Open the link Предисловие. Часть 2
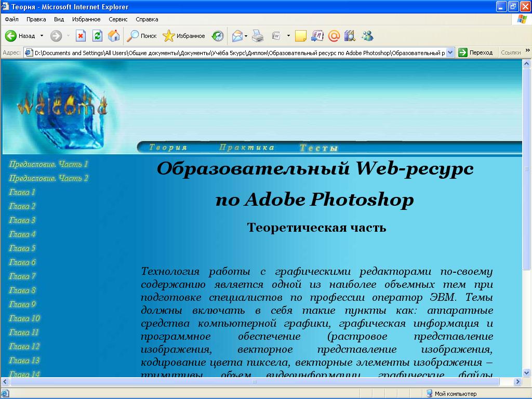 click(48, 178)
